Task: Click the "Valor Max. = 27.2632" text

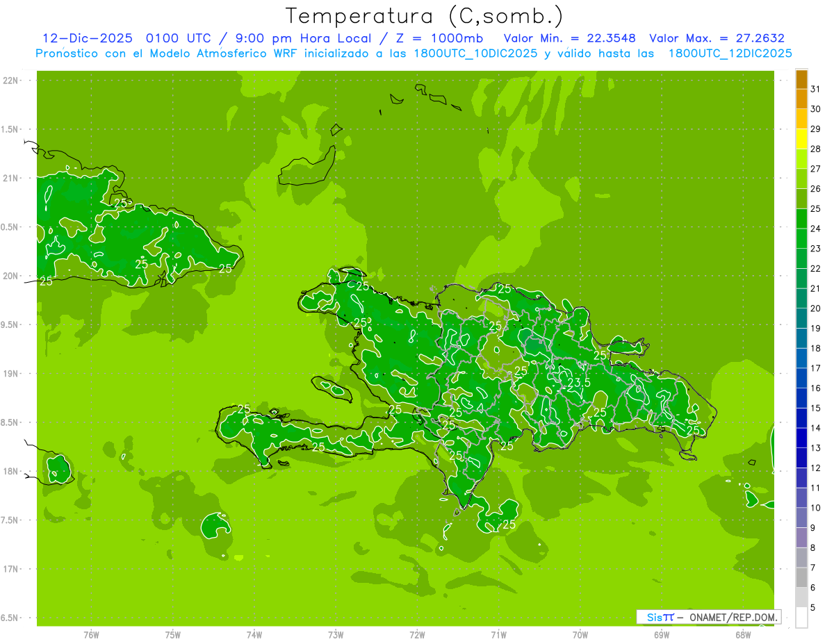Action: pos(717,38)
